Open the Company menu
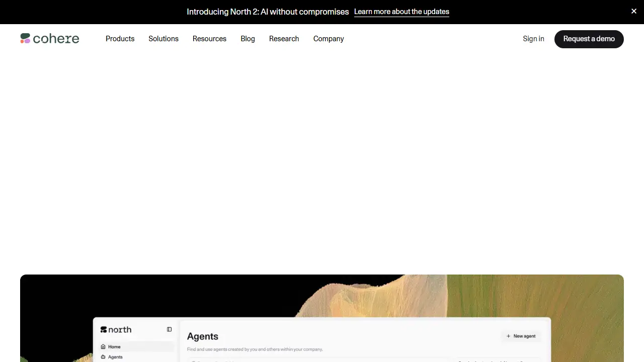644x362 pixels. click(329, 39)
